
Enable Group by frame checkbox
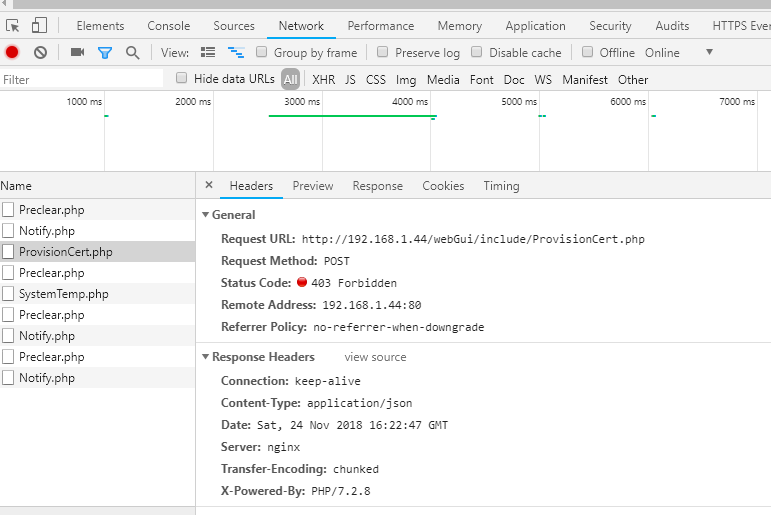pos(262,52)
